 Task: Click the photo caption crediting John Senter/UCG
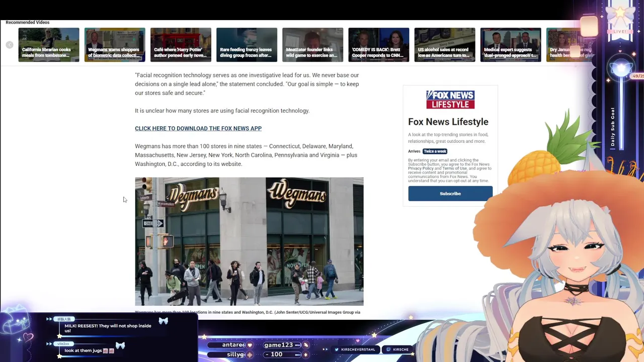click(248, 312)
